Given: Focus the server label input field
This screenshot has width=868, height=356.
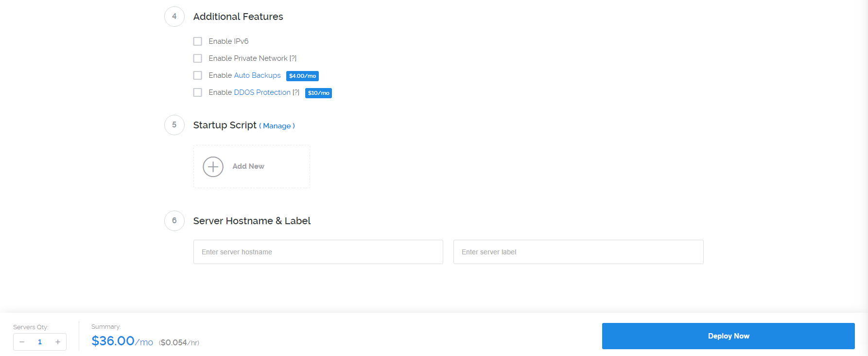Looking at the screenshot, I should (x=578, y=252).
